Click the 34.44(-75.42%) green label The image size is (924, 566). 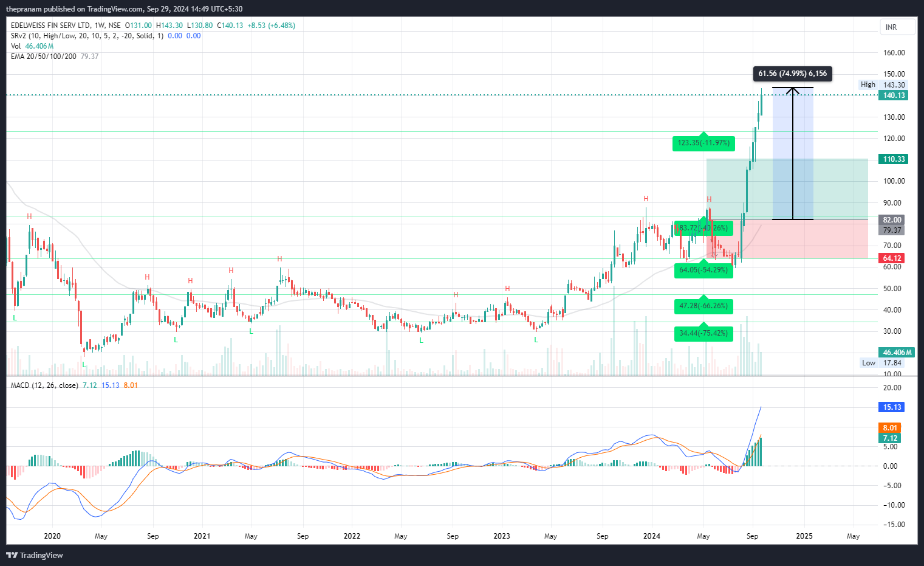point(703,333)
